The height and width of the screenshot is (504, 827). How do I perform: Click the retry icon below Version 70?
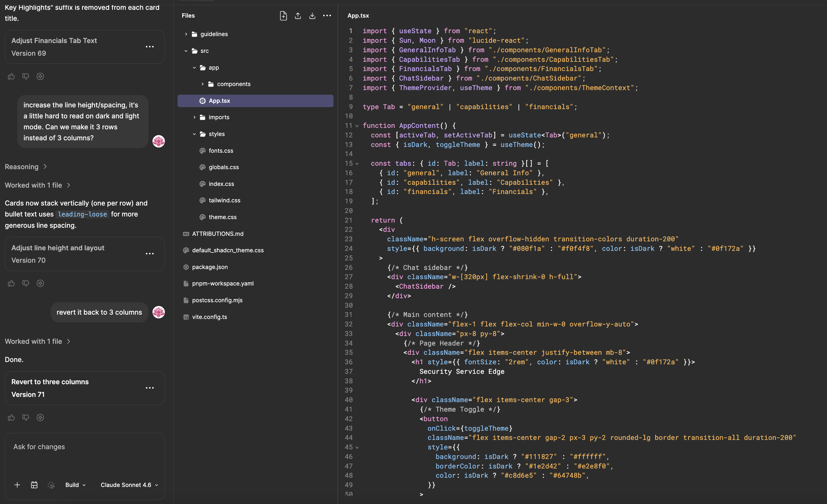coord(40,283)
